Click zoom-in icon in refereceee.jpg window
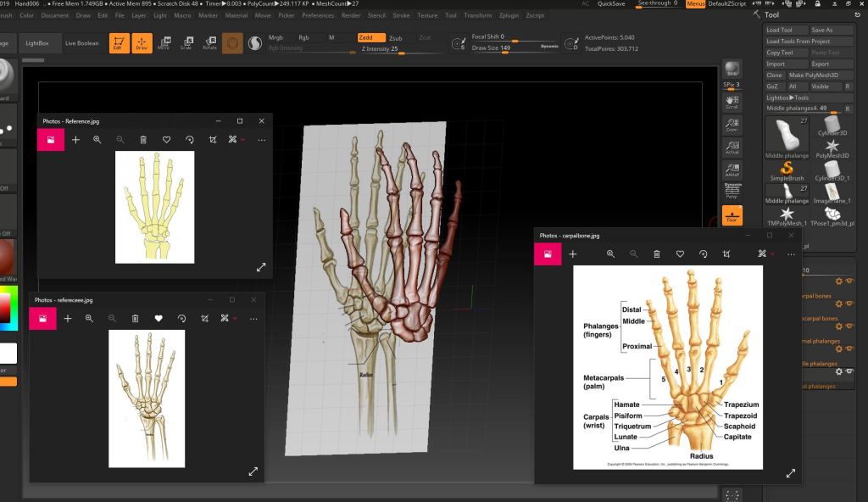Image resolution: width=868 pixels, height=502 pixels. [89, 318]
